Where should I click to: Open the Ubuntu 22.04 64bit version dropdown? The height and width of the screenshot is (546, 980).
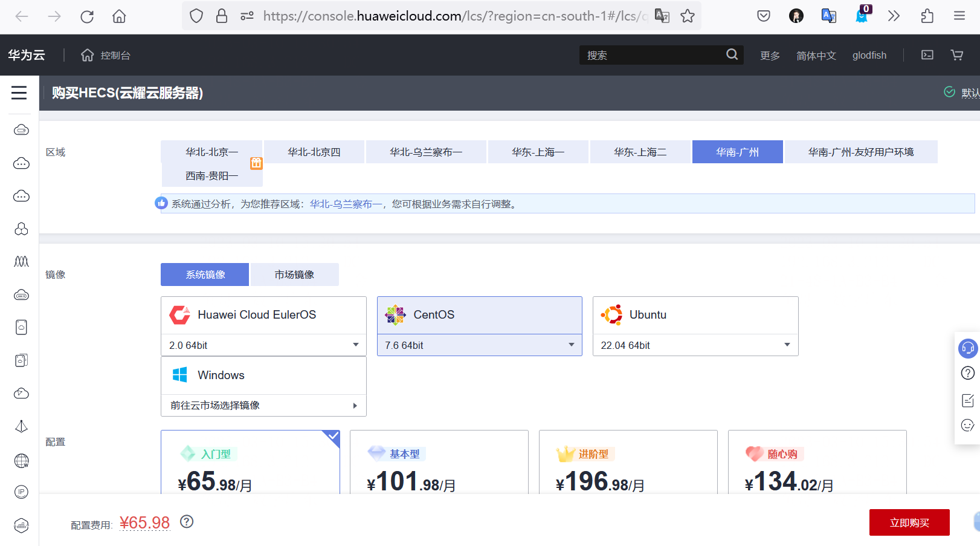pyautogui.click(x=695, y=345)
